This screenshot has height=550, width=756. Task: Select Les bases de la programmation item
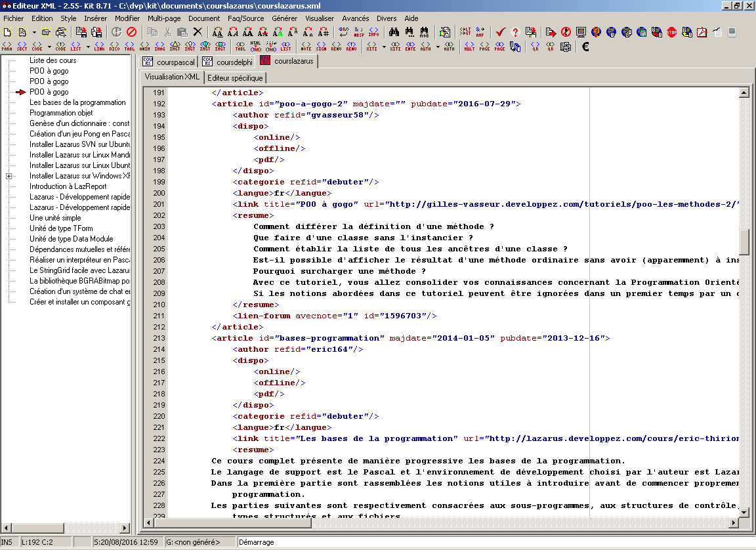77,102
